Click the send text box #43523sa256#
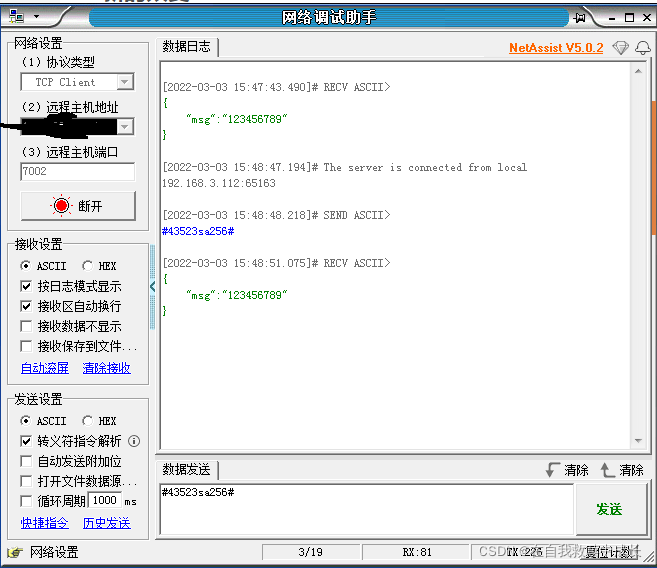Image resolution: width=657 pixels, height=568 pixels. tap(367, 509)
